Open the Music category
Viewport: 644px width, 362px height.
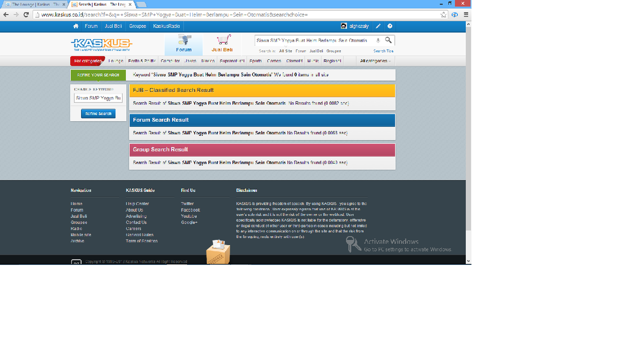pos(313,61)
